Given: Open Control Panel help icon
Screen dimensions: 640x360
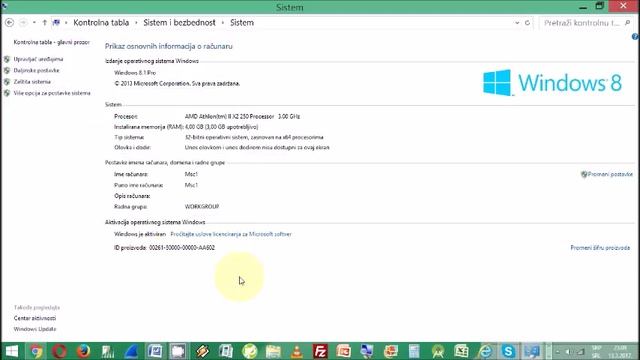Looking at the screenshot, I should pos(635,37).
